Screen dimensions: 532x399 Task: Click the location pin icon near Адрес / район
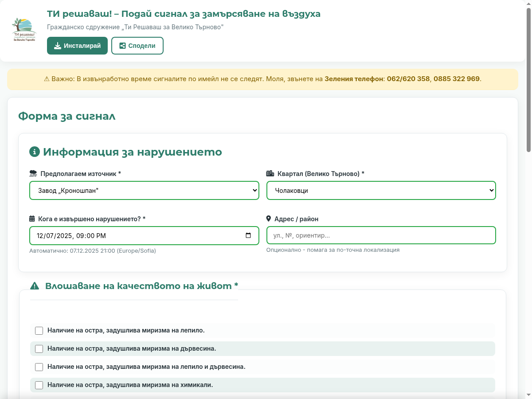[269, 219]
